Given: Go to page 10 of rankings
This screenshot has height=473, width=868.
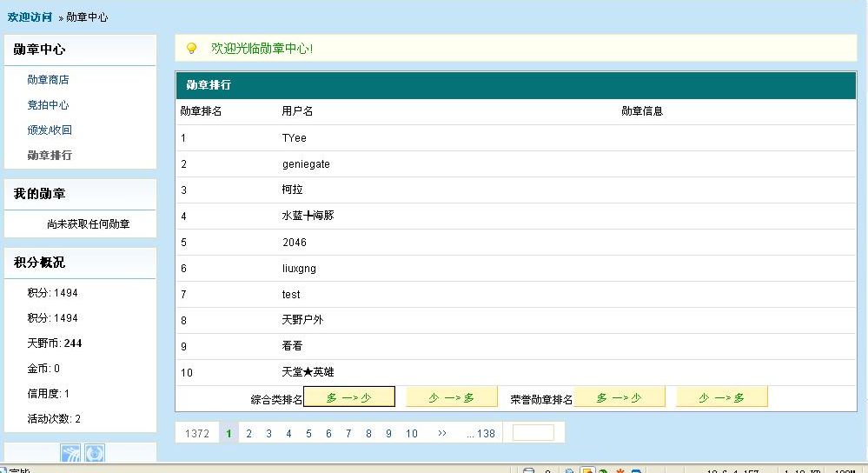Looking at the screenshot, I should 411,433.
